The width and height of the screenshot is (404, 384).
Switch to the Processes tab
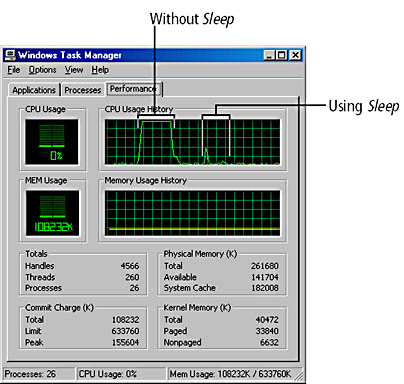click(x=83, y=90)
